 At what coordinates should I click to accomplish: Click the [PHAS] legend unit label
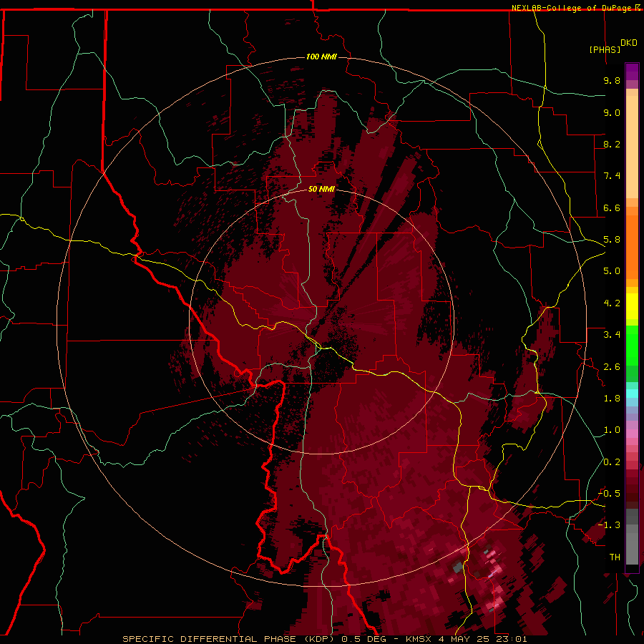pyautogui.click(x=605, y=49)
